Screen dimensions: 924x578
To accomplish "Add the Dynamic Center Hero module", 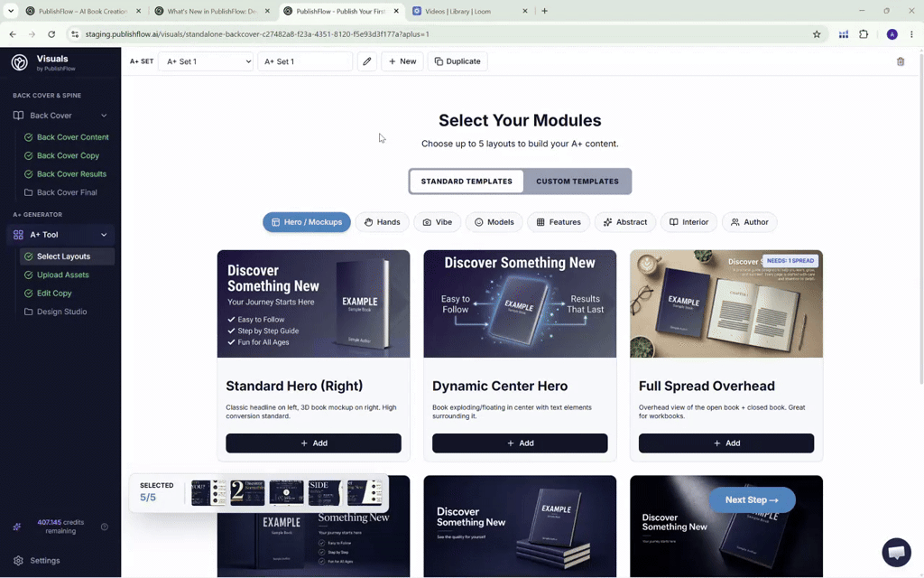I will click(x=520, y=443).
